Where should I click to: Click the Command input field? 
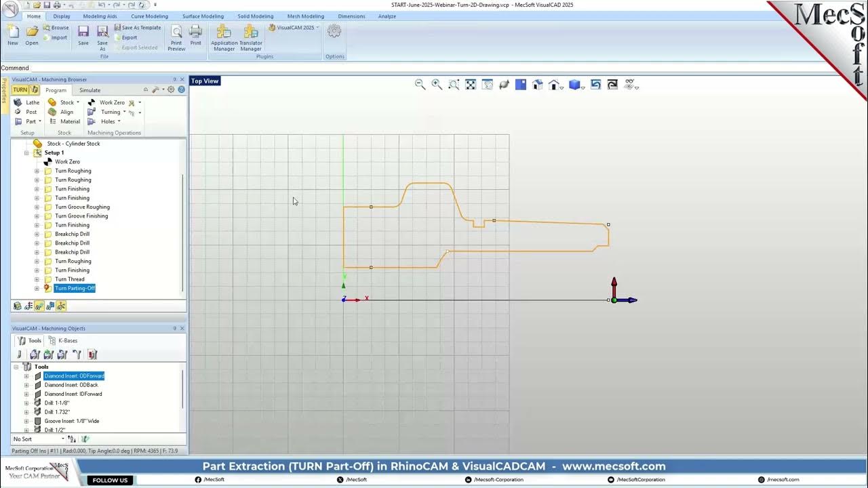click(x=448, y=68)
